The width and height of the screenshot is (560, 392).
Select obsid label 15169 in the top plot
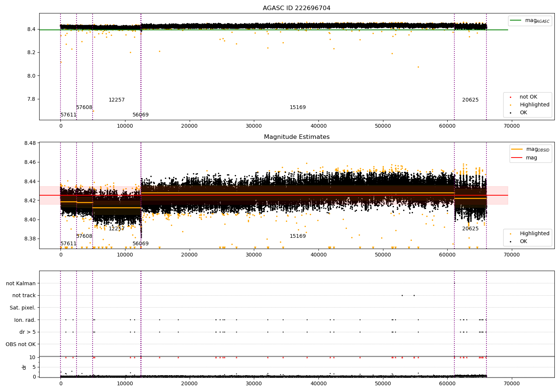point(298,108)
